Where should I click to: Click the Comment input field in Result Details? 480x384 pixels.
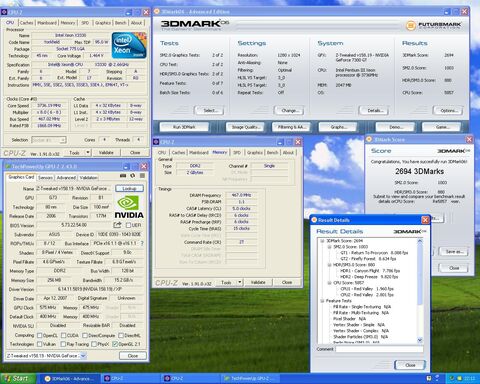(x=379, y=349)
